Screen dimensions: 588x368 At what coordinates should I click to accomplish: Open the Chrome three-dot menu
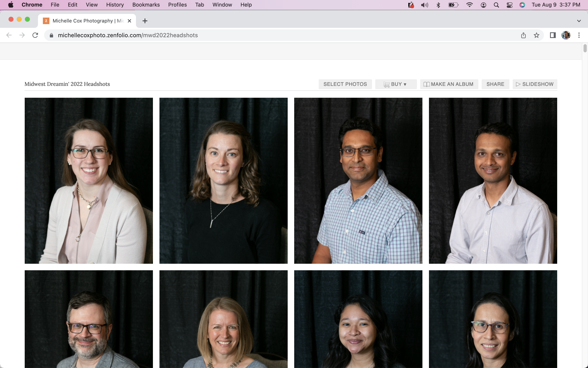point(579,35)
